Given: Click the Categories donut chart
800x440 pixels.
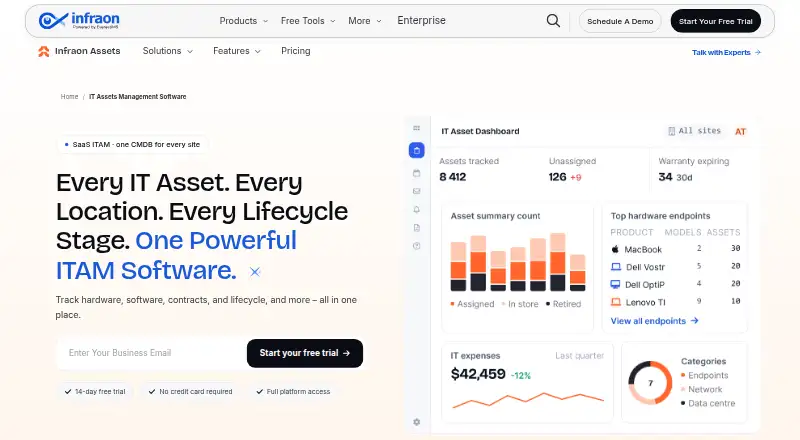Looking at the screenshot, I should pos(650,383).
